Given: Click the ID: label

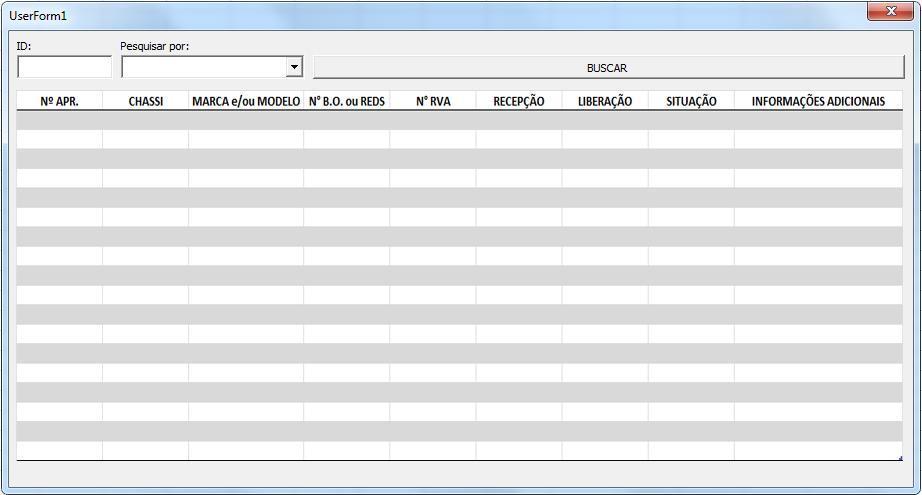Looking at the screenshot, I should tap(24, 46).
